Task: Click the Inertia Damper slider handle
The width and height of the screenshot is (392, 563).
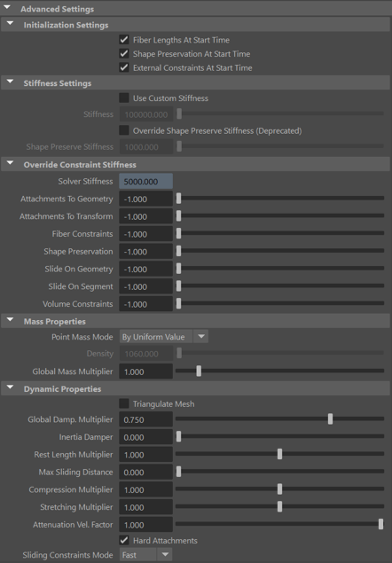Action: (x=178, y=436)
